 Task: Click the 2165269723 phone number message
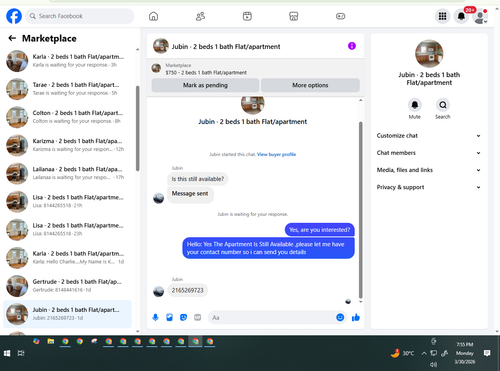[187, 290]
